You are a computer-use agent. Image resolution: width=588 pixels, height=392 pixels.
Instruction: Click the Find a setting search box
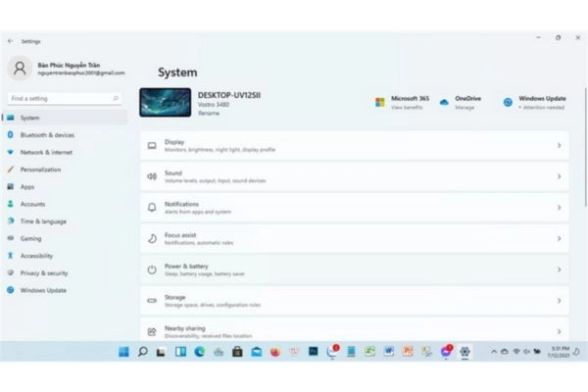[x=65, y=99]
